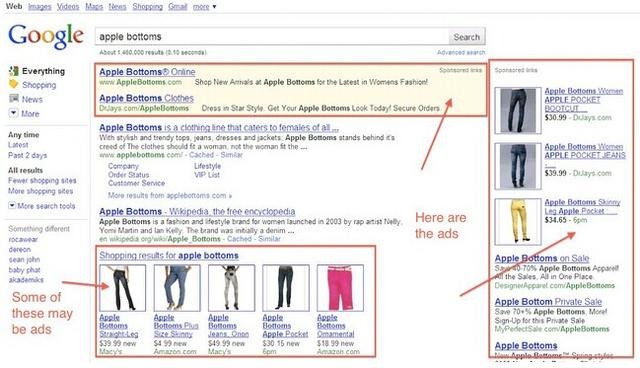Open the Shopping tab in top bar

click(147, 7)
